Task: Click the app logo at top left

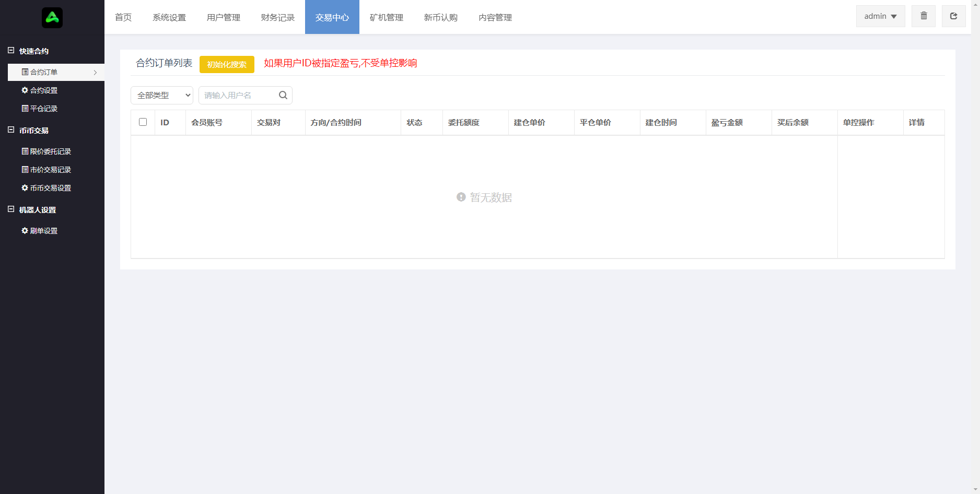Action: pyautogui.click(x=52, y=17)
